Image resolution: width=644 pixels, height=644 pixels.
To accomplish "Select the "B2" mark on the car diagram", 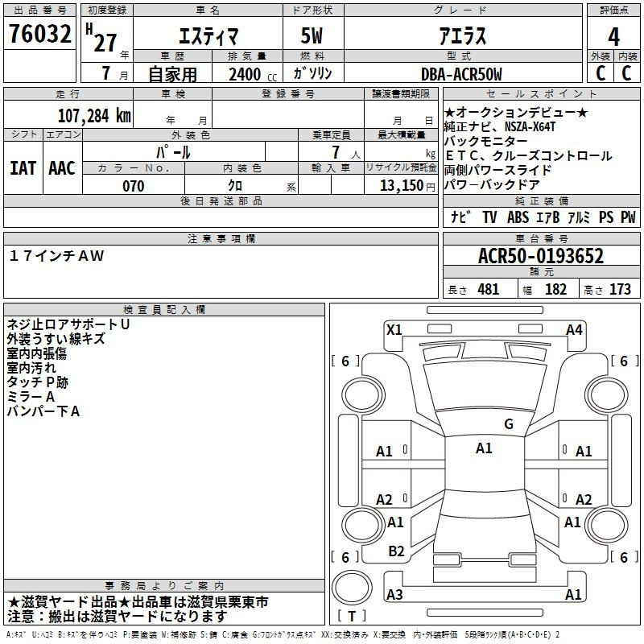I will click(396, 551).
